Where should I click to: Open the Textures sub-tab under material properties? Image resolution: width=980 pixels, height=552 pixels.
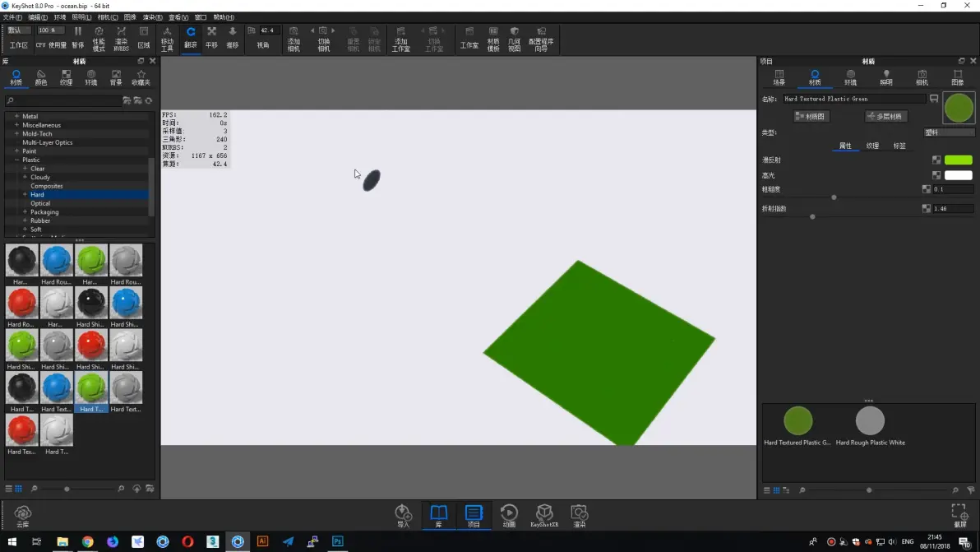click(x=872, y=146)
